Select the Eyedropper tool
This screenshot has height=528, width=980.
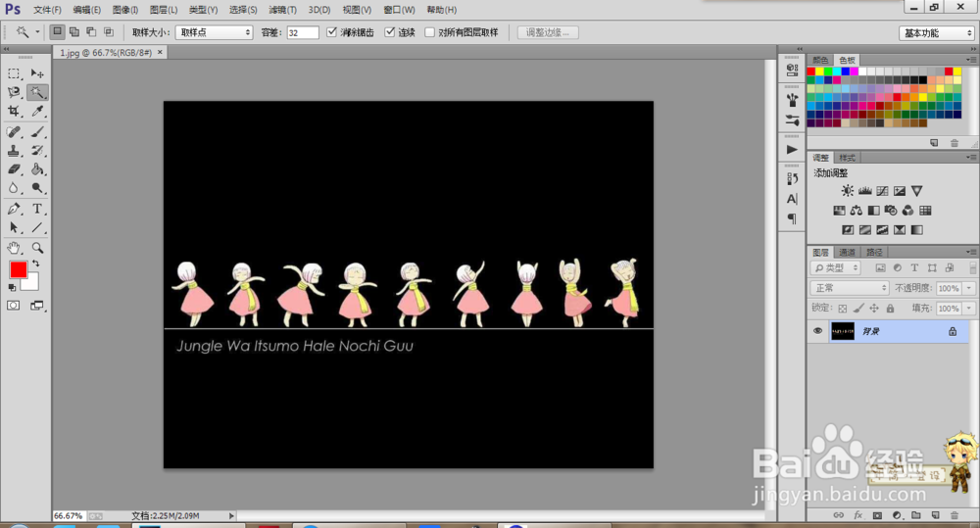pyautogui.click(x=37, y=112)
